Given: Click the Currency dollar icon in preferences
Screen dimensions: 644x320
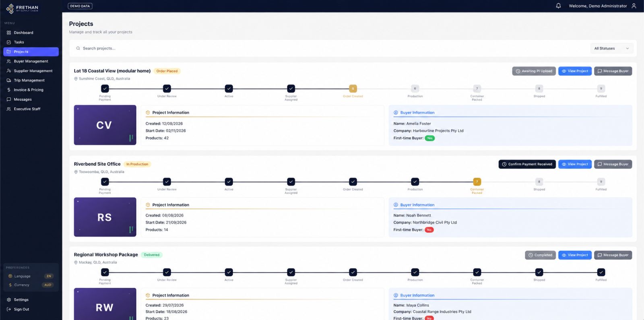Looking at the screenshot, I should pyautogui.click(x=10, y=285).
